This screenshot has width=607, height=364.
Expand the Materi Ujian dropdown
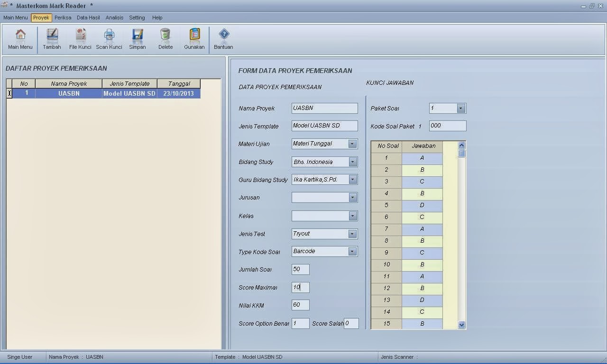(x=352, y=144)
